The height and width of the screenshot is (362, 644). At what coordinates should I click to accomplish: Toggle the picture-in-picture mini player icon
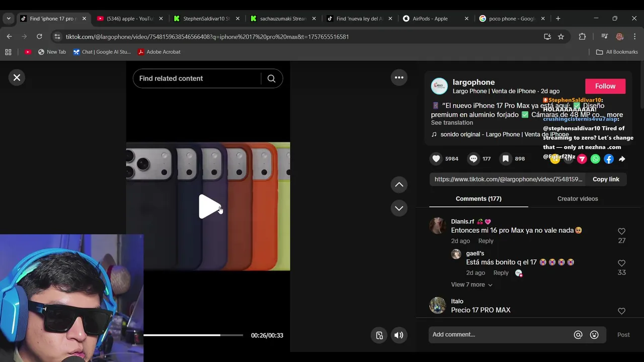click(379, 335)
